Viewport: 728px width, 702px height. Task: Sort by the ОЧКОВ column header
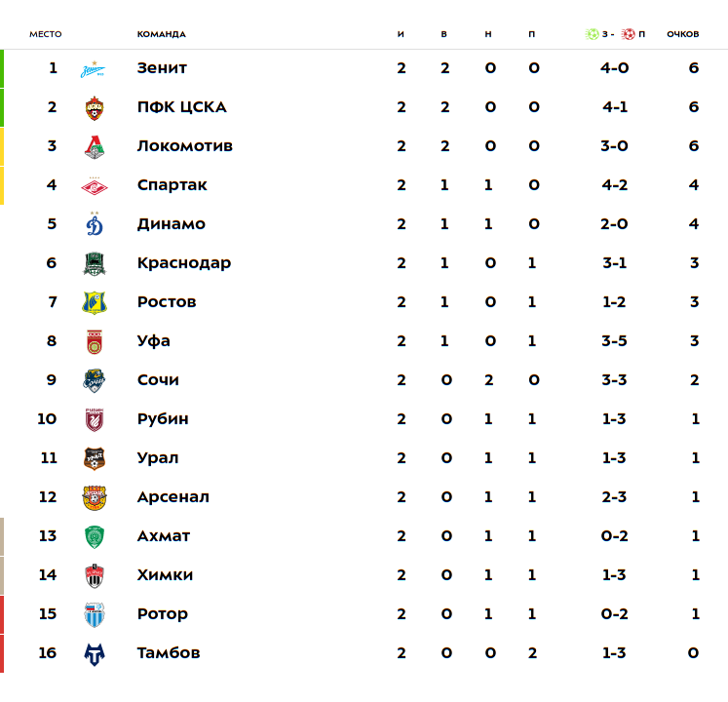point(682,34)
